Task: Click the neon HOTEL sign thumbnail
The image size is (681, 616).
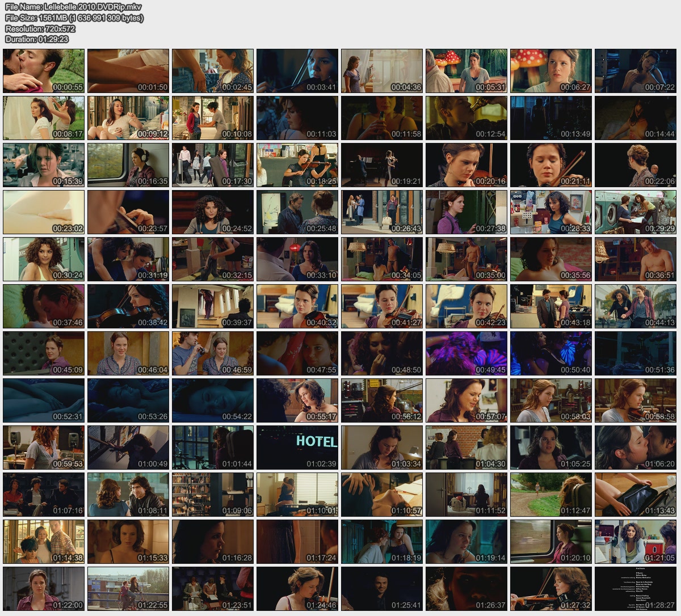Action: pos(297,448)
